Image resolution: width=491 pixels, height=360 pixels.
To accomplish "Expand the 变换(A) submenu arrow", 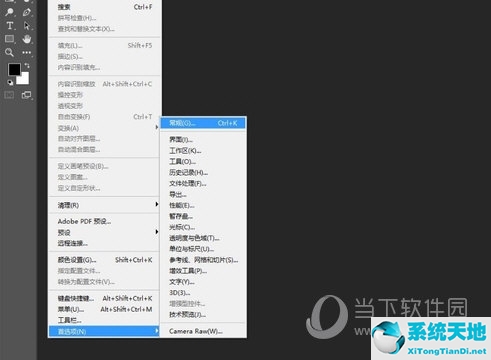I will (156, 127).
